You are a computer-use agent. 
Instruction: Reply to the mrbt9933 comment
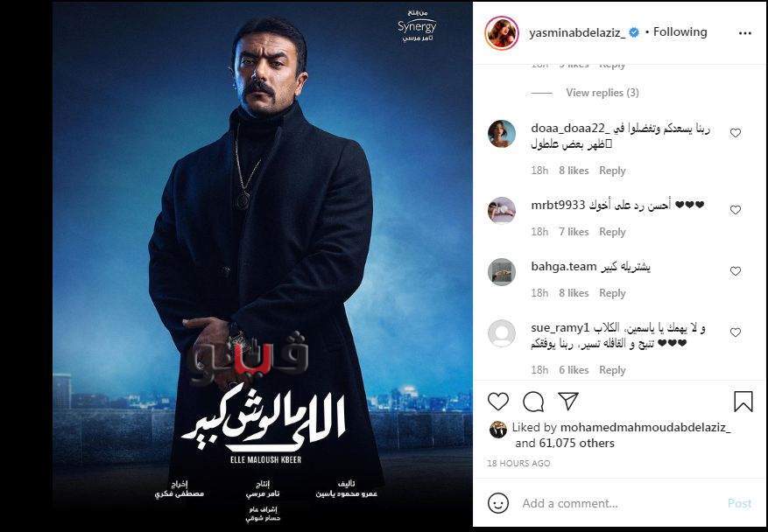[x=612, y=232]
